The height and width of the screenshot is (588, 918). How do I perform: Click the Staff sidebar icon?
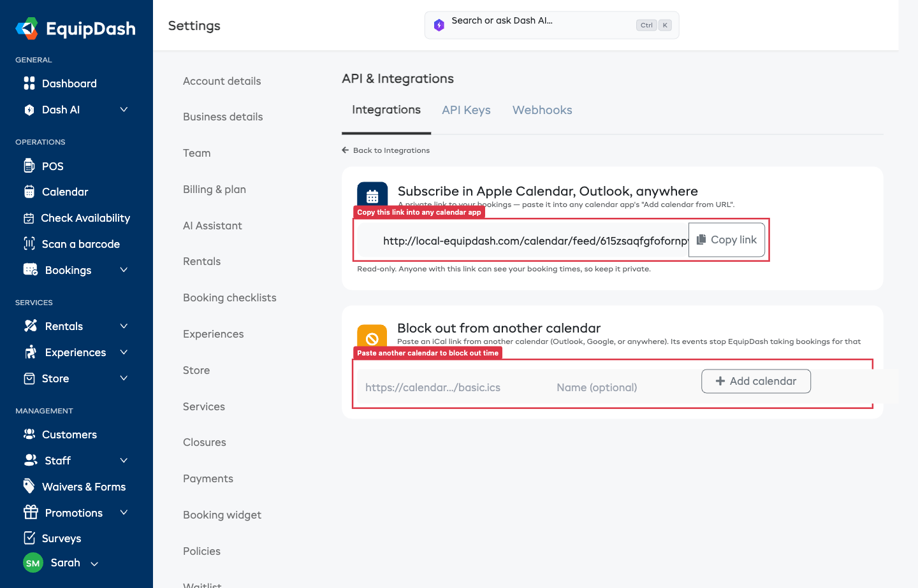pos(31,459)
